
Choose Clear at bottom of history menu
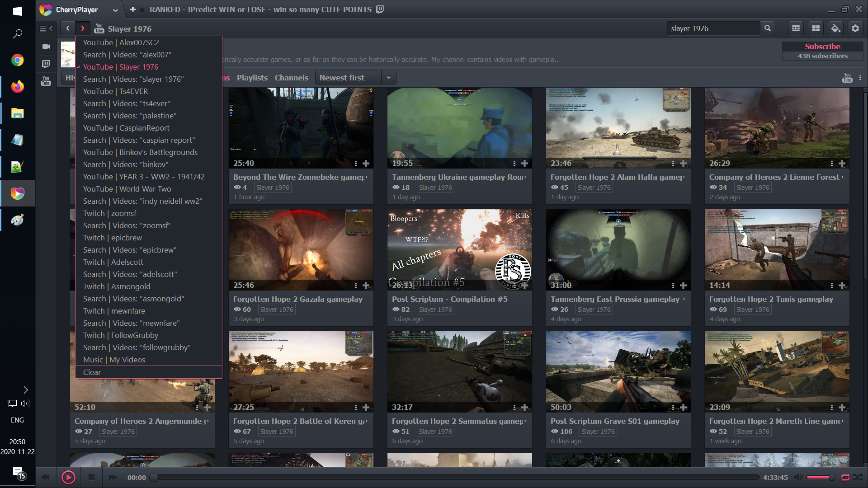tap(92, 372)
